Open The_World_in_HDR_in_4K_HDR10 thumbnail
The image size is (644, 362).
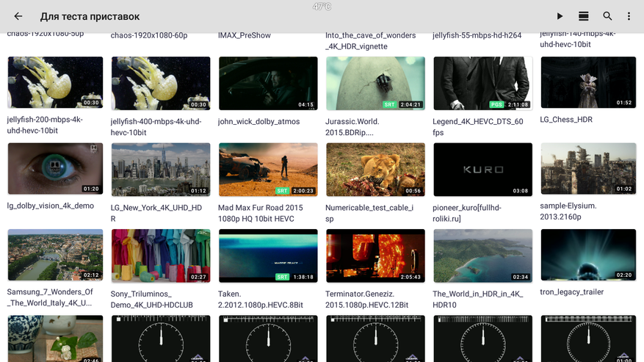coord(483,256)
